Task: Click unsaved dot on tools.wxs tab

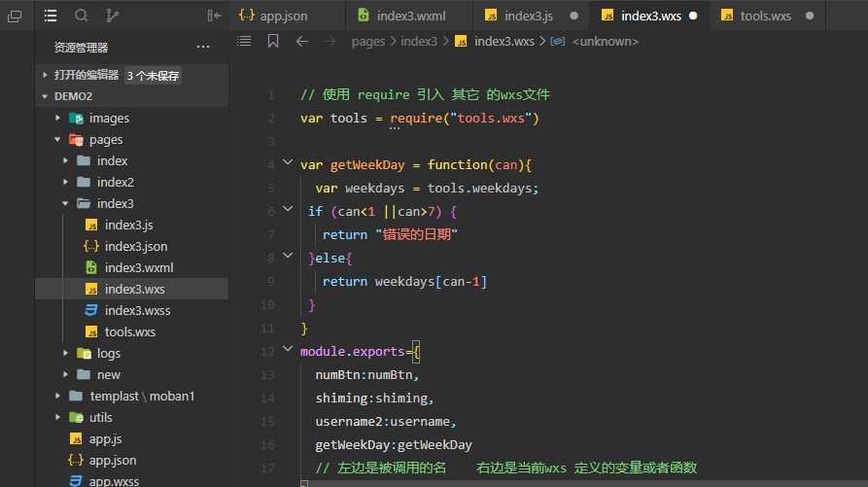Action: 810,17
